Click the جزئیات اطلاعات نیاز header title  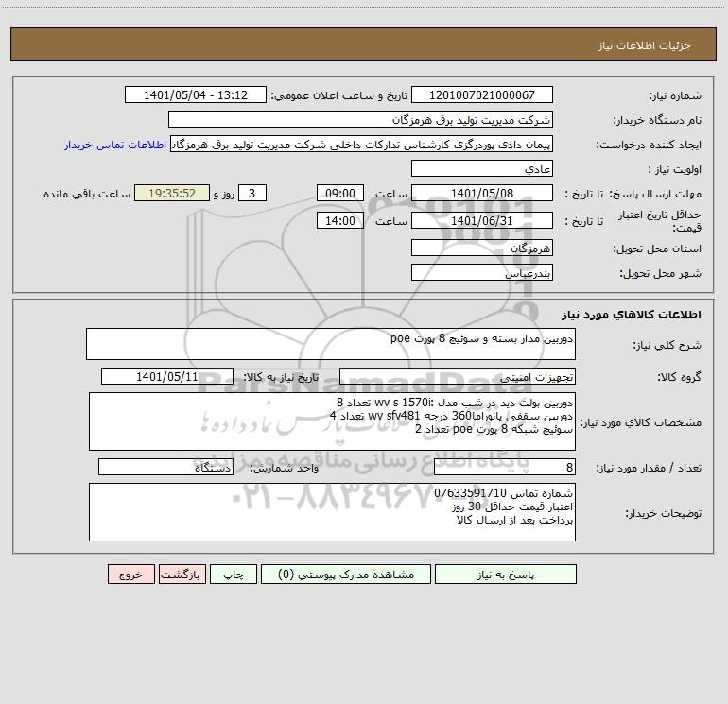pos(645,45)
